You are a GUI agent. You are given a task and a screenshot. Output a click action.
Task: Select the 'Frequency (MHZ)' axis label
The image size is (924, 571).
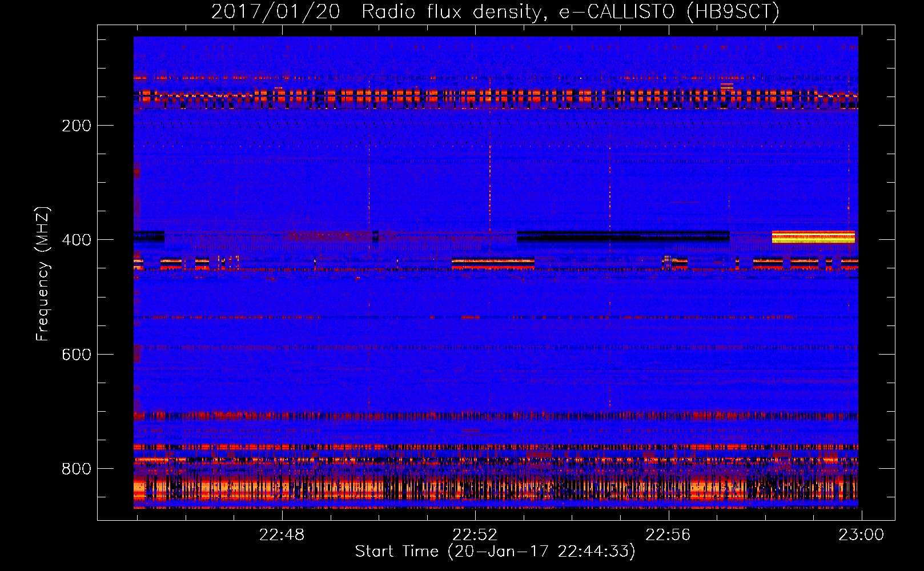tap(43, 274)
